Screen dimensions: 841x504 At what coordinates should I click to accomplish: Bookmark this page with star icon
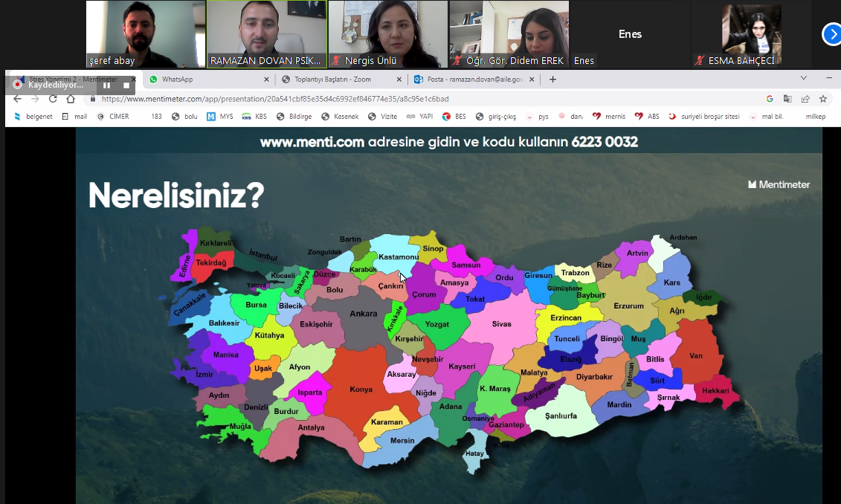[x=822, y=99]
